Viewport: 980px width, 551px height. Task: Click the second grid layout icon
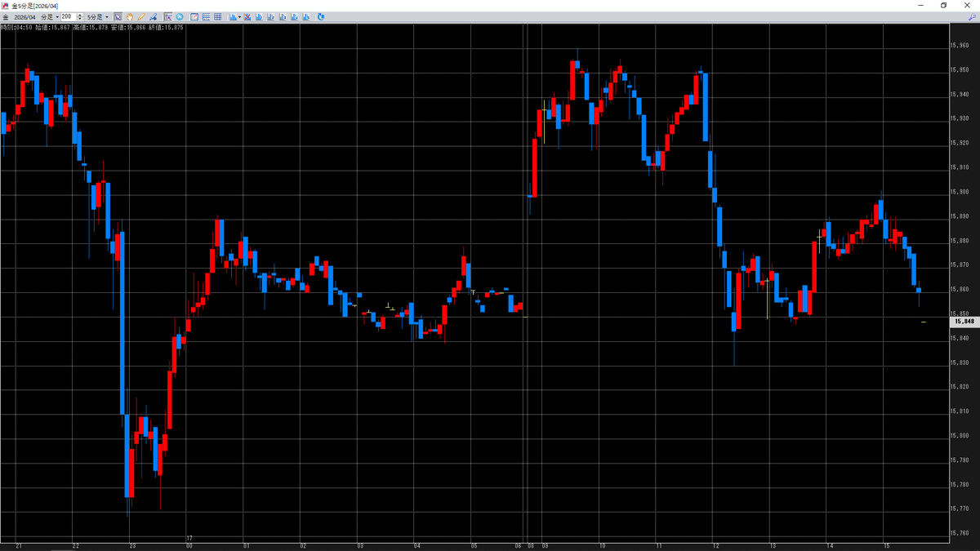point(217,17)
